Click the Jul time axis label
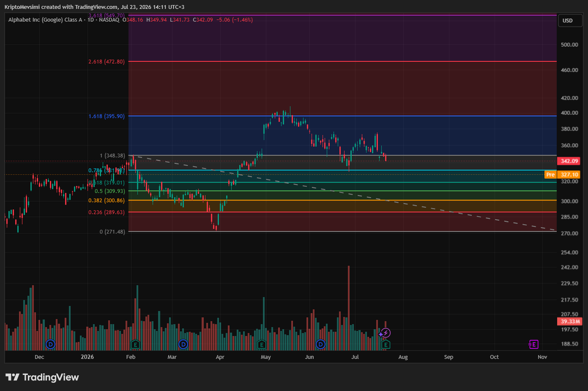 click(x=356, y=357)
